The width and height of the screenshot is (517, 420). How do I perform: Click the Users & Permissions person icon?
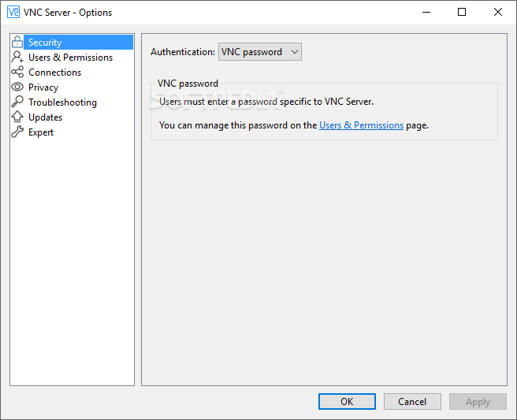(17, 57)
